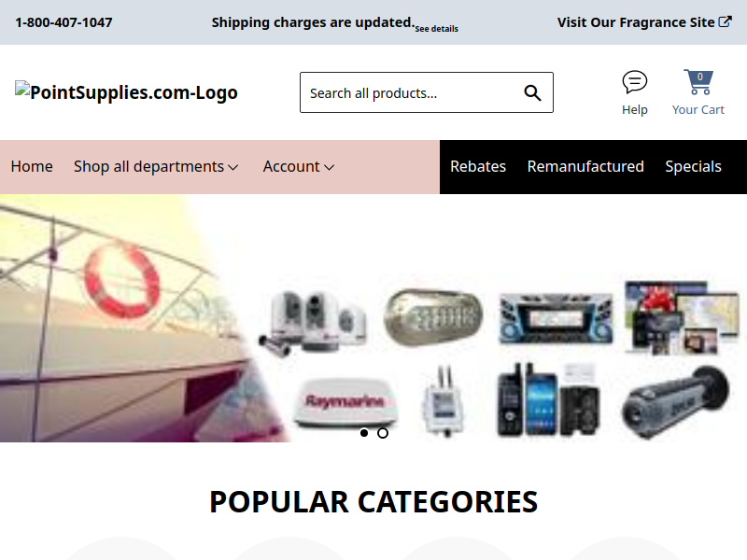This screenshot has width=747, height=560.
Task: Open the Help chat bubble icon
Action: pyautogui.click(x=635, y=82)
